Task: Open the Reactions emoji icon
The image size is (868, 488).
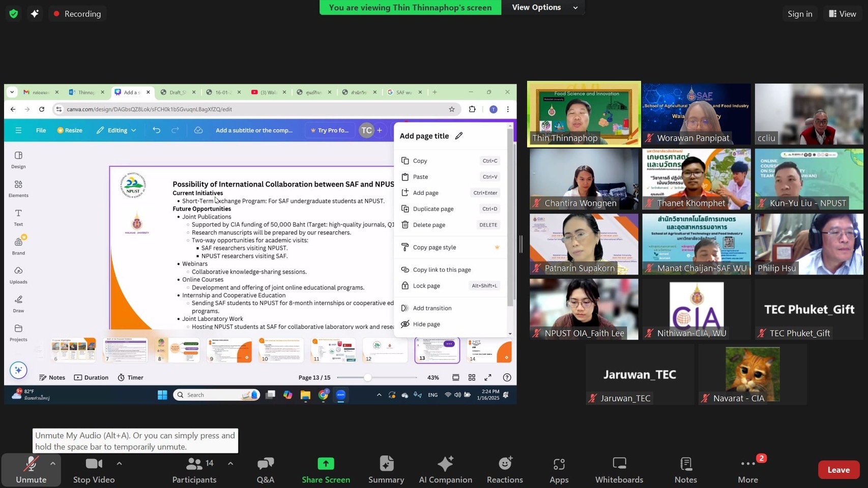Action: 505,464
